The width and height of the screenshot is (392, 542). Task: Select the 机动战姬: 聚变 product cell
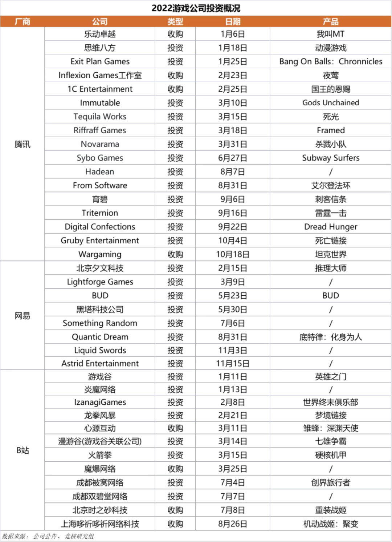[331, 524]
